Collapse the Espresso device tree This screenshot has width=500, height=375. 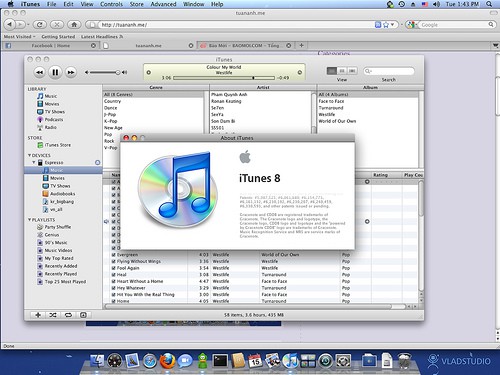point(34,163)
